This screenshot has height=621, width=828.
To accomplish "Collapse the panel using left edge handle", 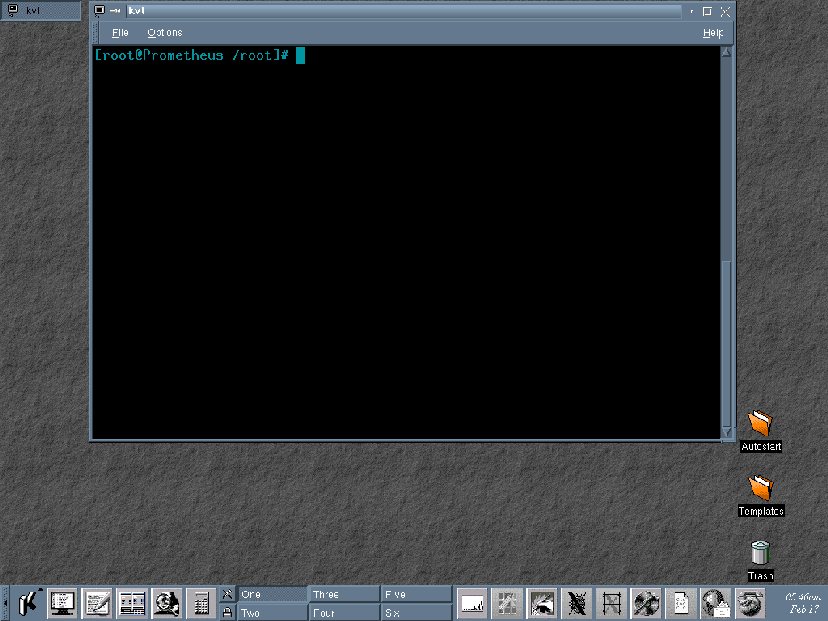I will coord(4,602).
